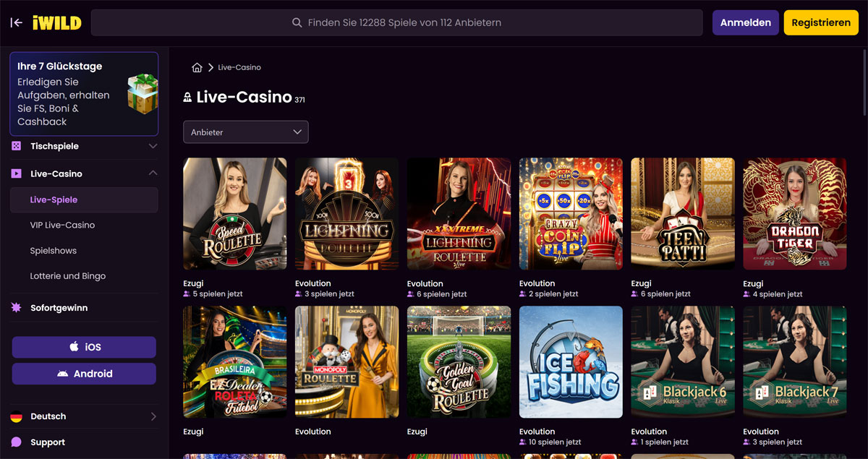Screen dimensions: 868x459
Task: Click the iWILD logo
Action: click(x=56, y=22)
